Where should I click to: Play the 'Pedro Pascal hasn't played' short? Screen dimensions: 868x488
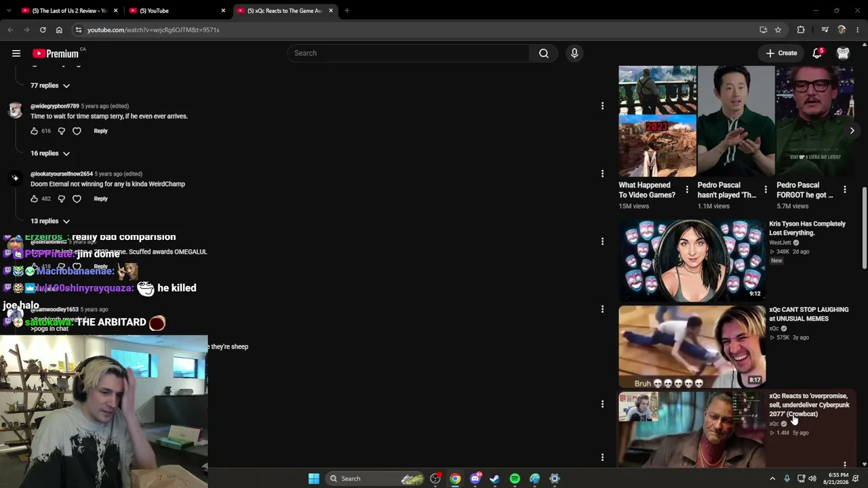[x=736, y=121]
